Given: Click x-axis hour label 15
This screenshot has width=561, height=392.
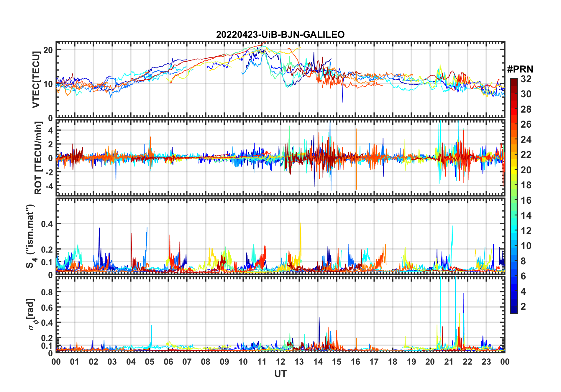Looking at the screenshot, I should pos(337,362).
